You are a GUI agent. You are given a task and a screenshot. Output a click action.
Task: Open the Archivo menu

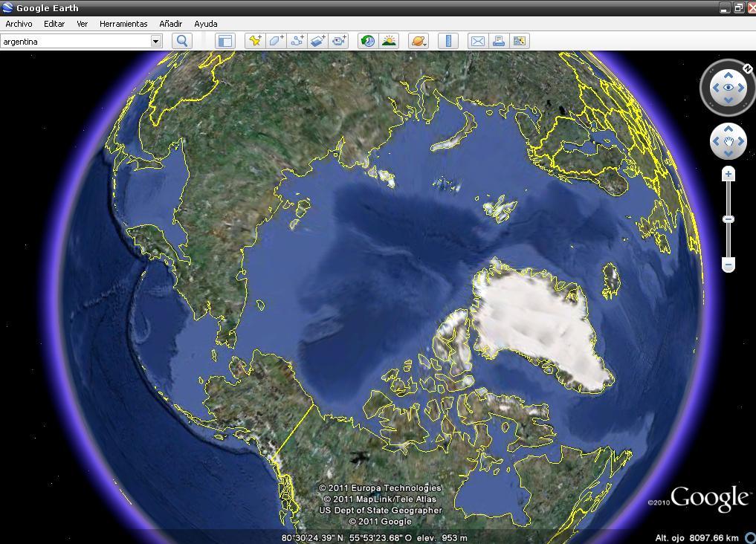tap(19, 24)
